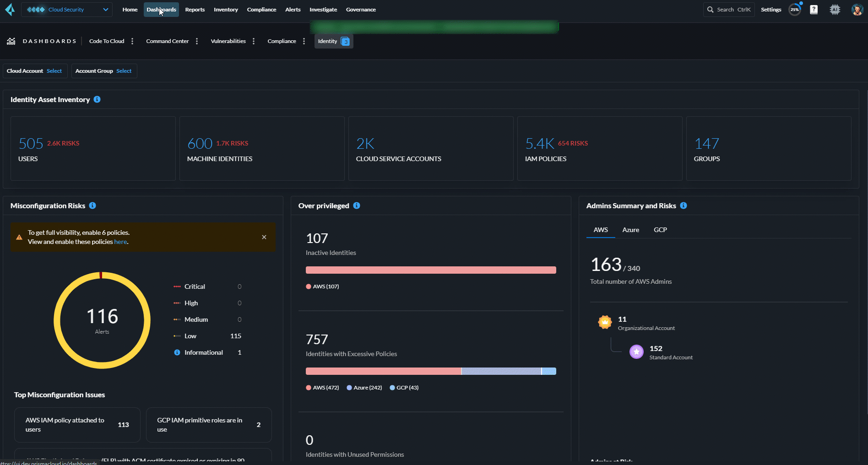Switch to the Vulnerabilities dashboard tab

click(x=228, y=41)
